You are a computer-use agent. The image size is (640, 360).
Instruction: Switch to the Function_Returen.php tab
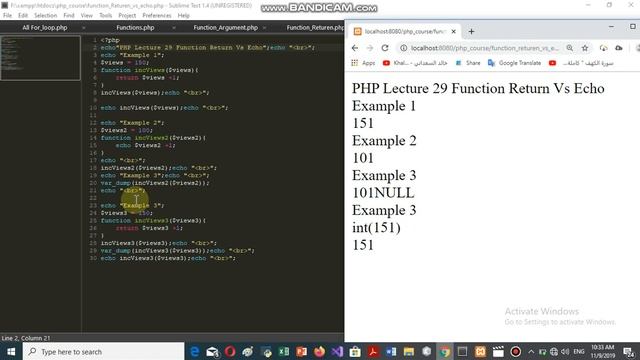[x=315, y=28]
